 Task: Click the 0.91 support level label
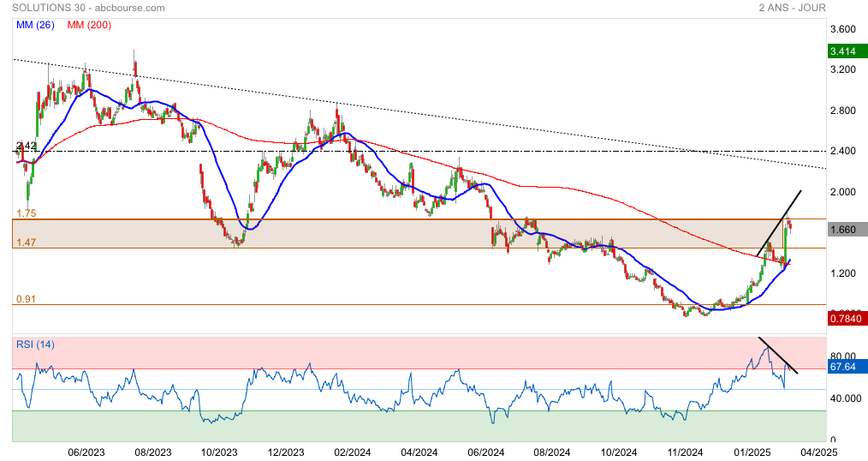[26, 299]
